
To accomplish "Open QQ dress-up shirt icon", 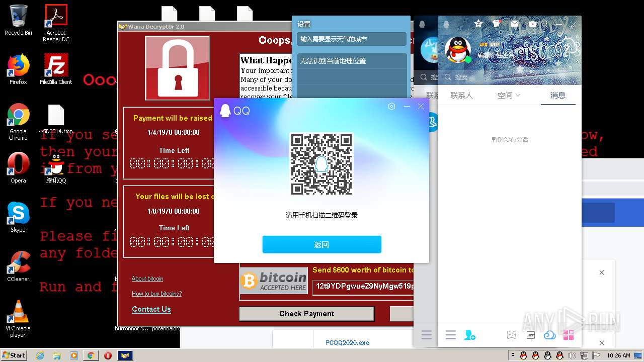I will (497, 24).
